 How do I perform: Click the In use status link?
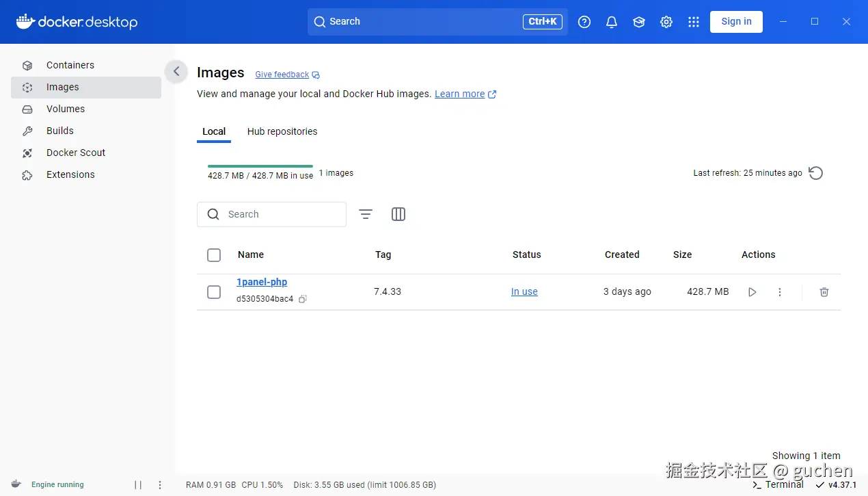click(x=524, y=291)
